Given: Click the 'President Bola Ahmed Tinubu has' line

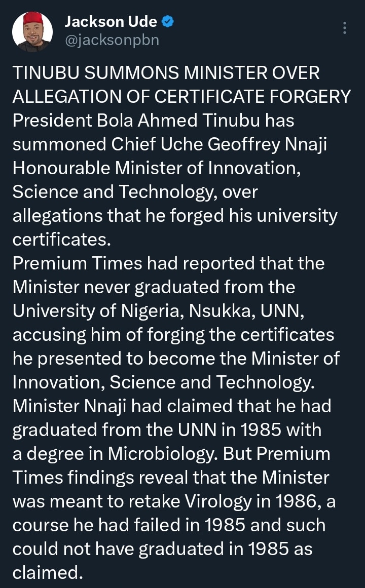Looking at the screenshot, I should point(153,121).
